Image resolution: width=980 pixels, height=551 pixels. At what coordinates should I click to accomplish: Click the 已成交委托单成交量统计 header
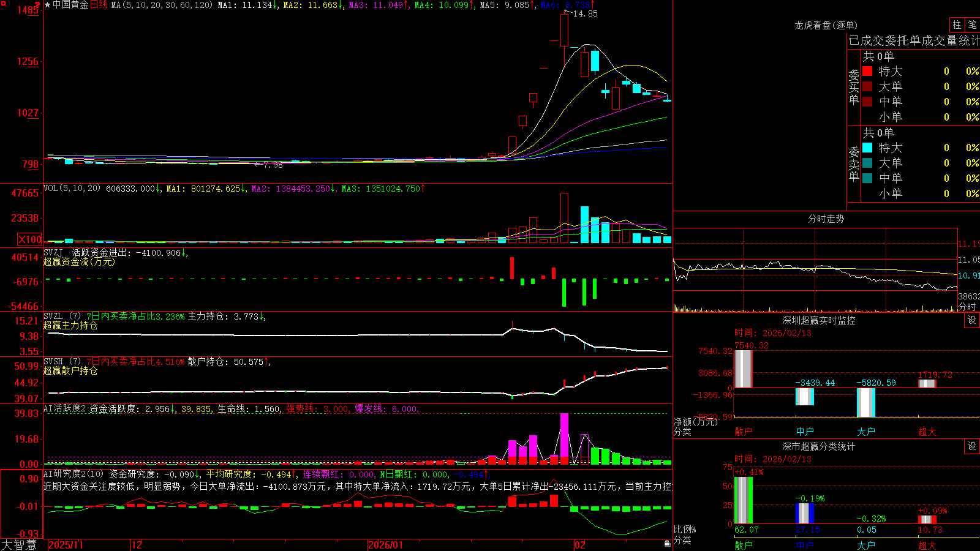click(914, 40)
